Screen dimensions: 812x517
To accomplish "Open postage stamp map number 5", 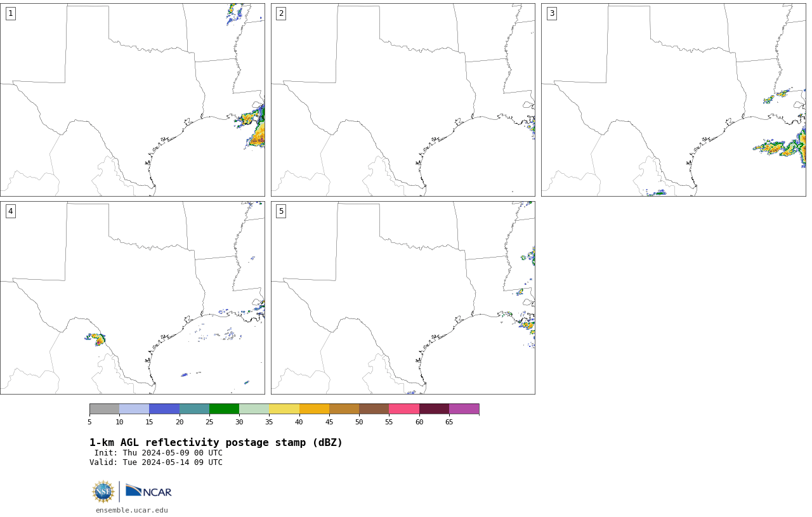I will pyautogui.click(x=403, y=298).
